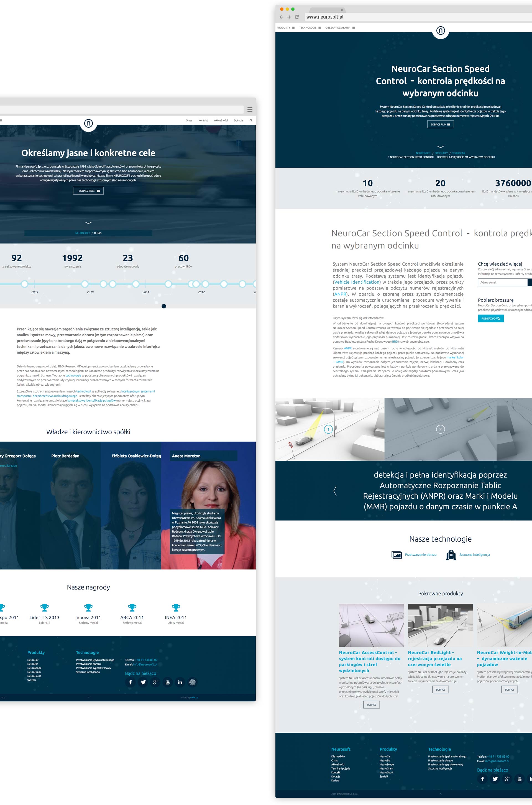The width and height of the screenshot is (532, 805).
Task: Open NEUROSOFT breadcrumb in left window
Action: (x=83, y=233)
